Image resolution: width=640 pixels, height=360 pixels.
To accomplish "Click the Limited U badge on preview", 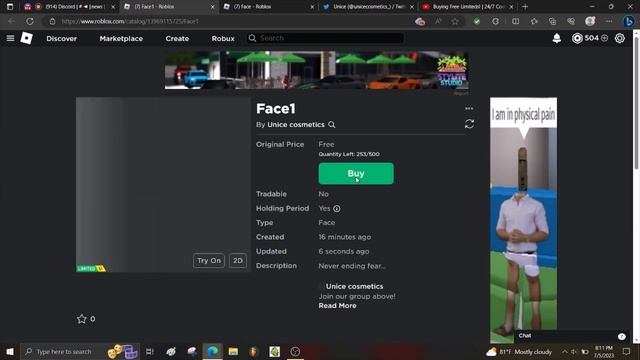I will pos(91,268).
